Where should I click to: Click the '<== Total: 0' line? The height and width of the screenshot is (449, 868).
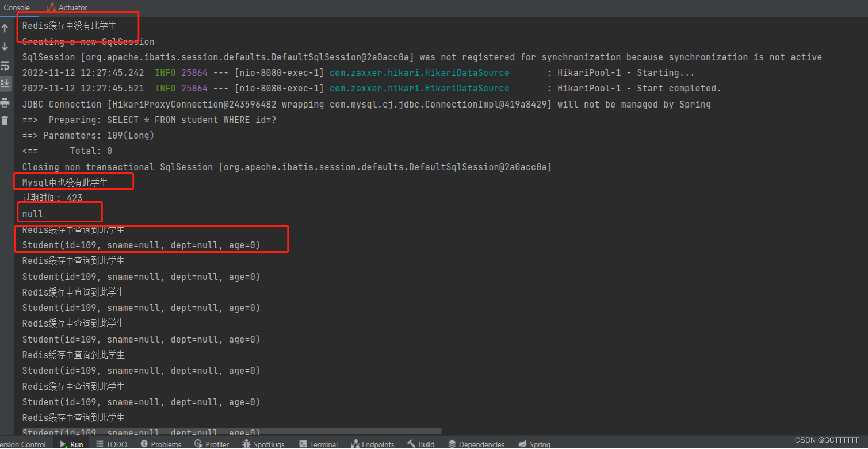coord(67,151)
